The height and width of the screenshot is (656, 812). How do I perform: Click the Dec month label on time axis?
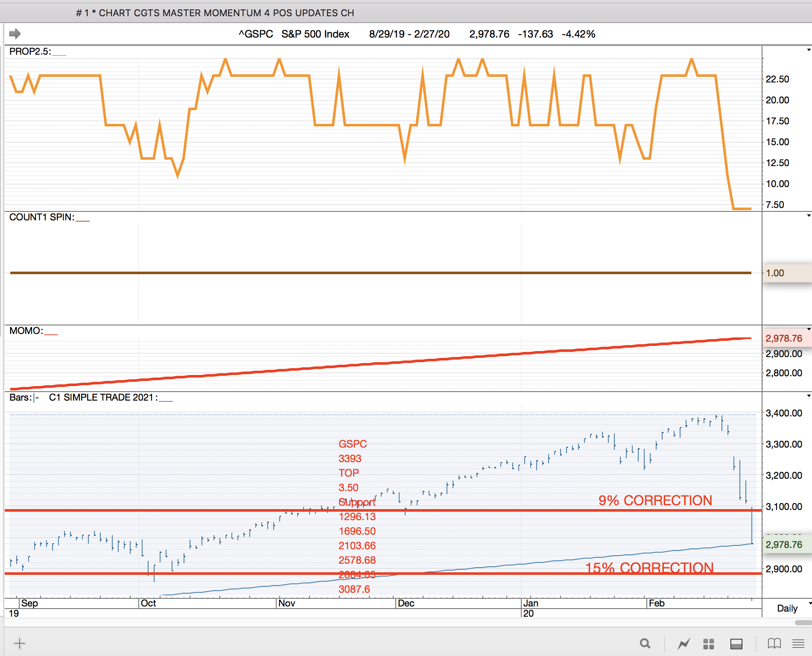pos(406,603)
